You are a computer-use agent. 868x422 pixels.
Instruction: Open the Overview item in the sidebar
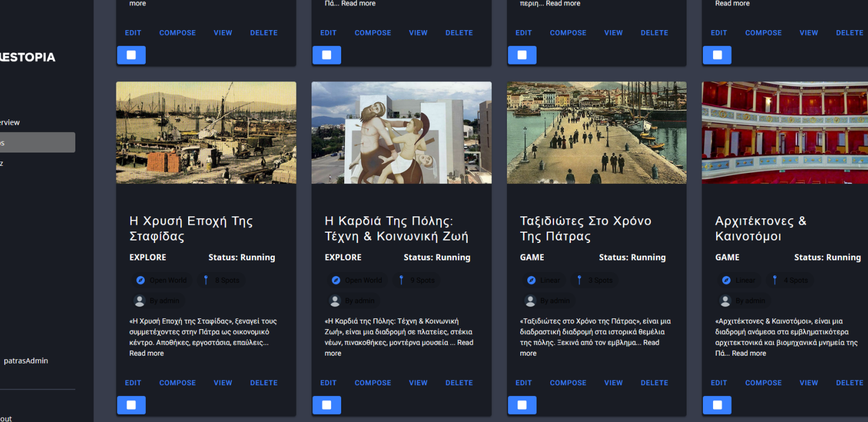pos(10,122)
